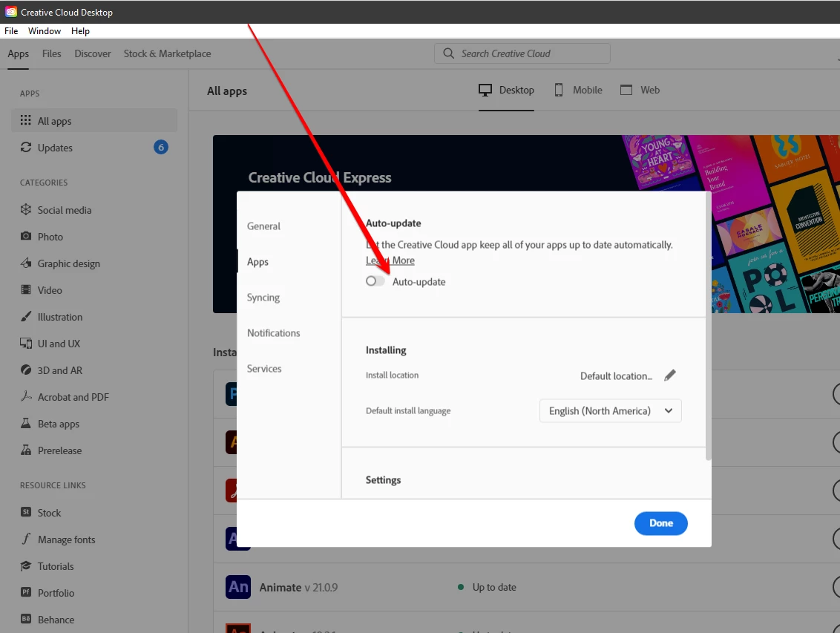Click the Video film icon

(x=25, y=289)
